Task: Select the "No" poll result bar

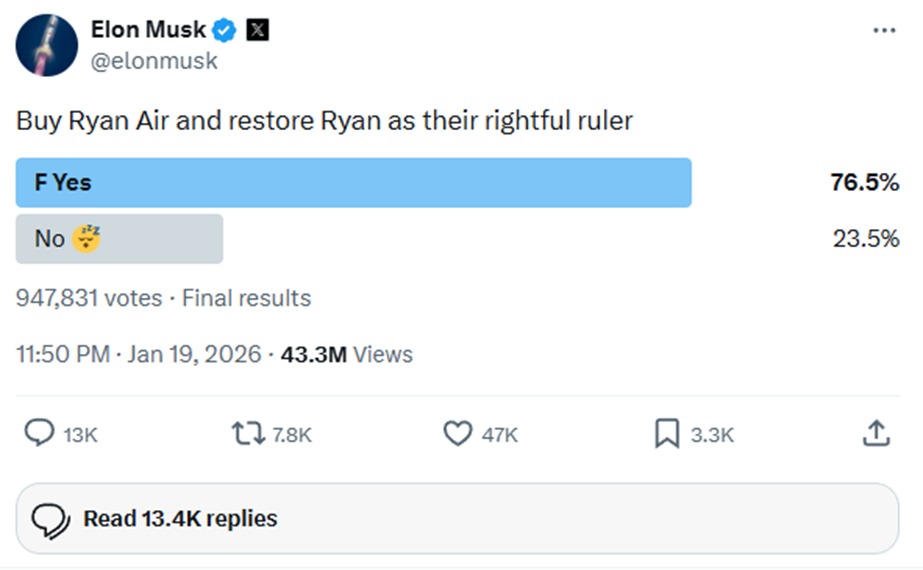Action: click(119, 239)
